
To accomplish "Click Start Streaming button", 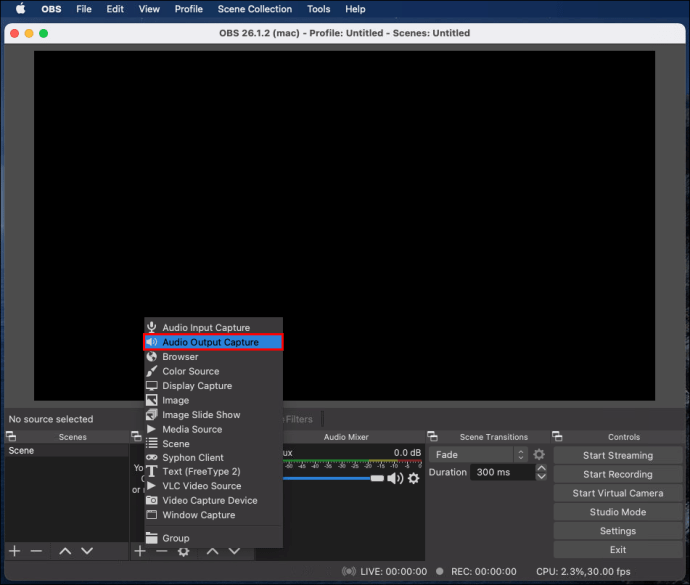I will point(618,456).
